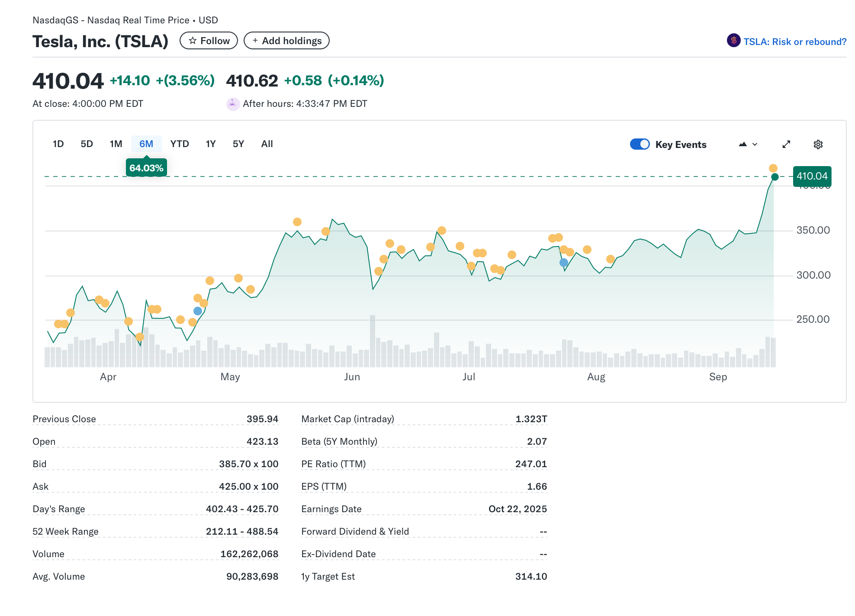Click the Open value 423.13
The width and height of the screenshot is (855, 616).
pos(262,442)
